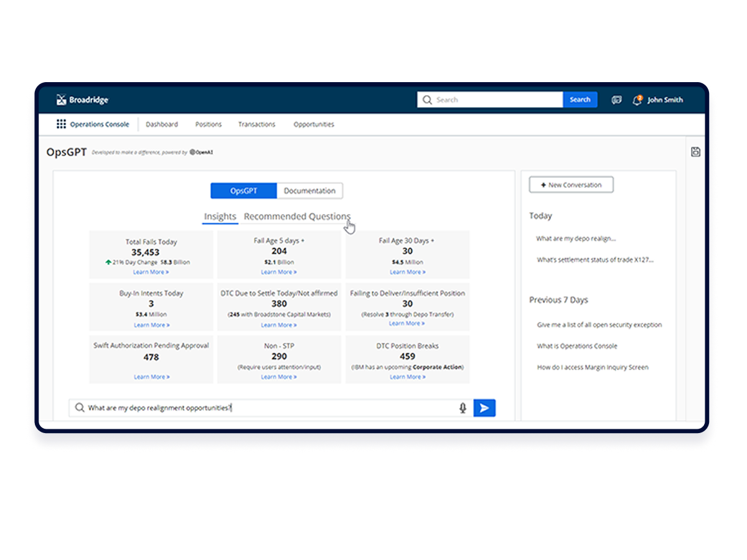The width and height of the screenshot is (747, 560).
Task: Switch to the Documentation toggle option
Action: 309,191
